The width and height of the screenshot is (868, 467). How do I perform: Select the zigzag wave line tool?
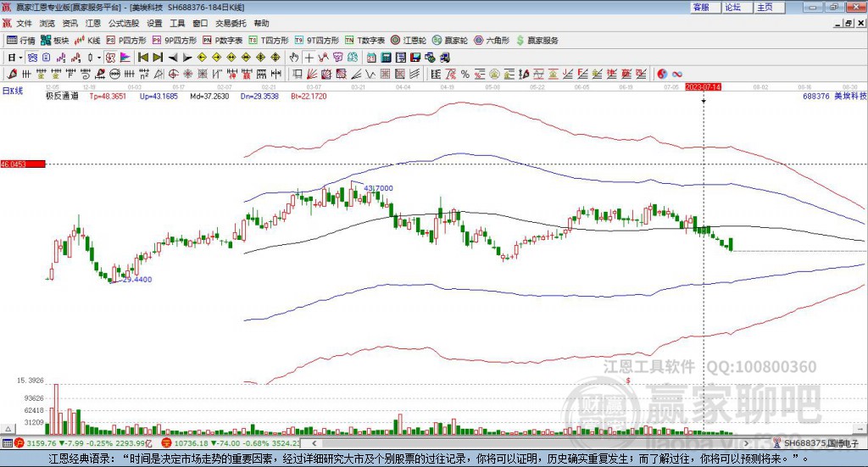coord(370,74)
